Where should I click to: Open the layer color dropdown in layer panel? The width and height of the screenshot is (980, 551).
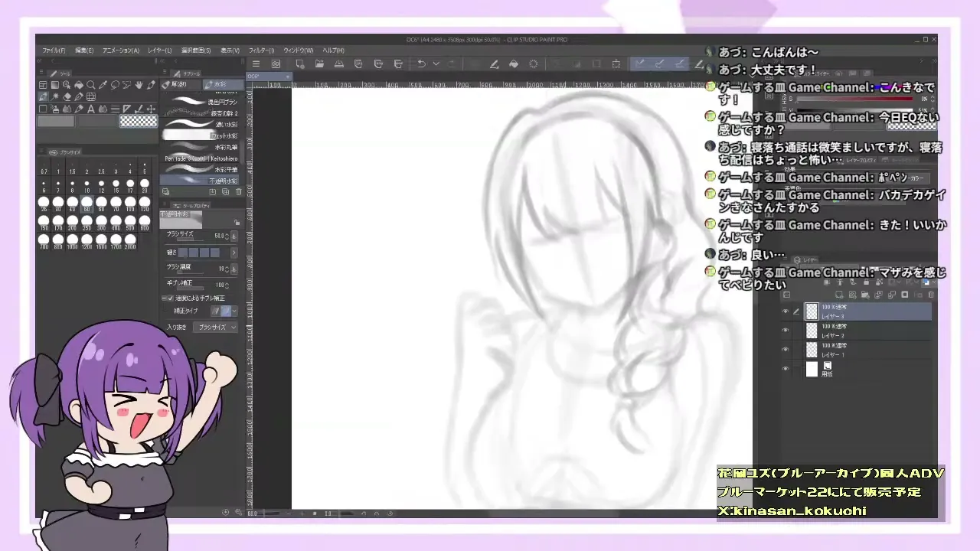934,282
